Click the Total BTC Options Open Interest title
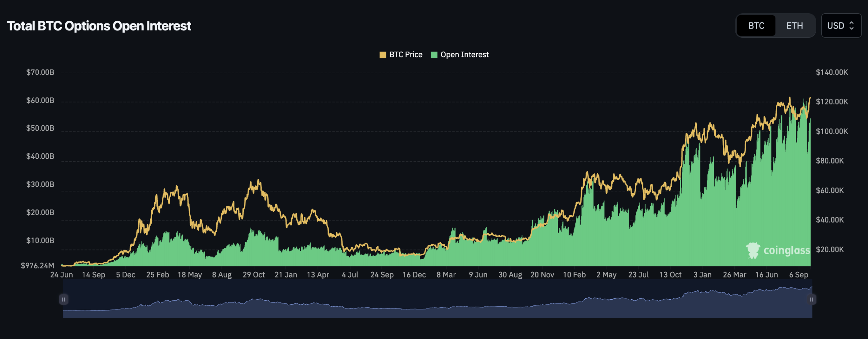 click(x=99, y=25)
